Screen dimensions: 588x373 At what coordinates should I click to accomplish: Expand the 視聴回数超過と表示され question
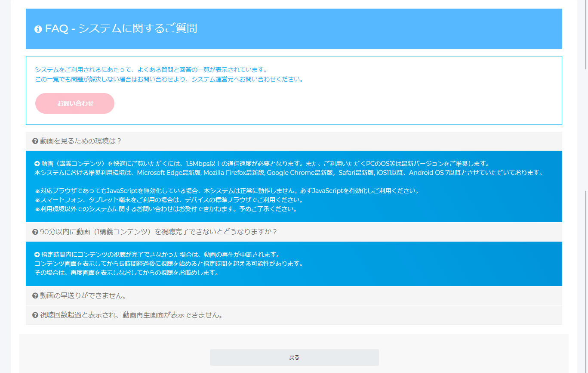coord(294,315)
